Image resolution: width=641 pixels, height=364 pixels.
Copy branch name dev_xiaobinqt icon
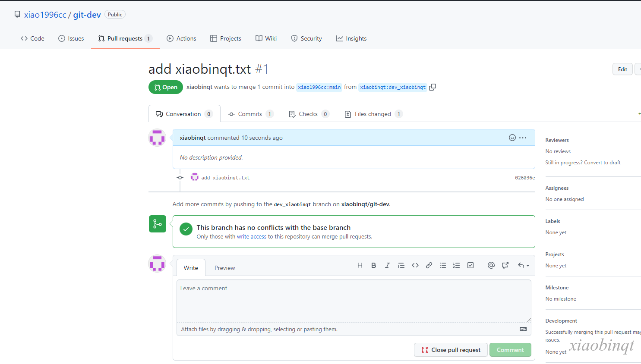click(433, 87)
